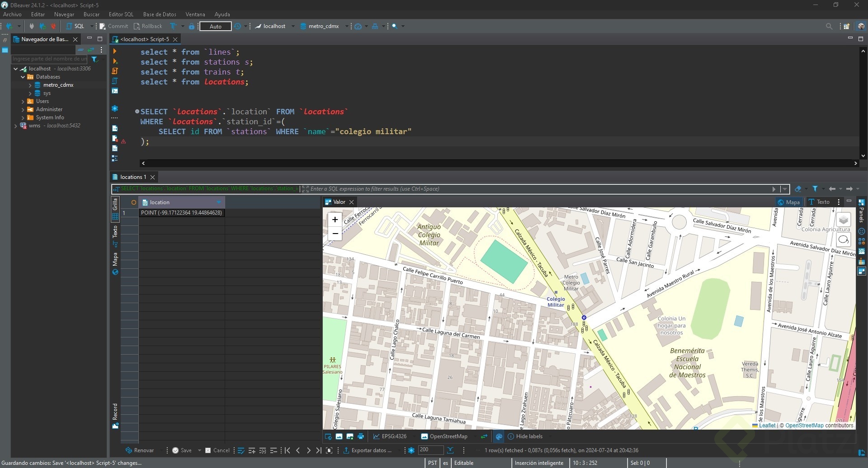Image resolution: width=868 pixels, height=468 pixels.
Task: Open the Base de Datos menu
Action: click(x=160, y=14)
